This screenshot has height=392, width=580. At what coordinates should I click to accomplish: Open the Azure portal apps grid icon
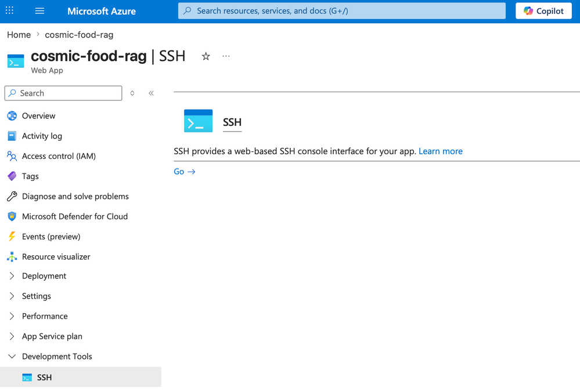(10, 10)
